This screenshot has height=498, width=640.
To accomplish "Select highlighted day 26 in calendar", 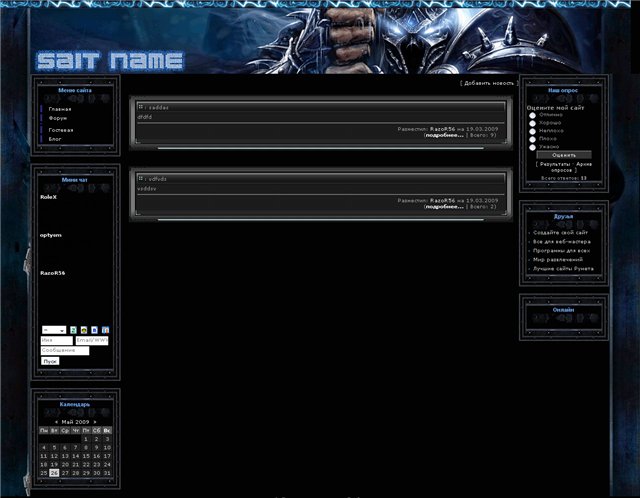I will pyautogui.click(x=54, y=473).
